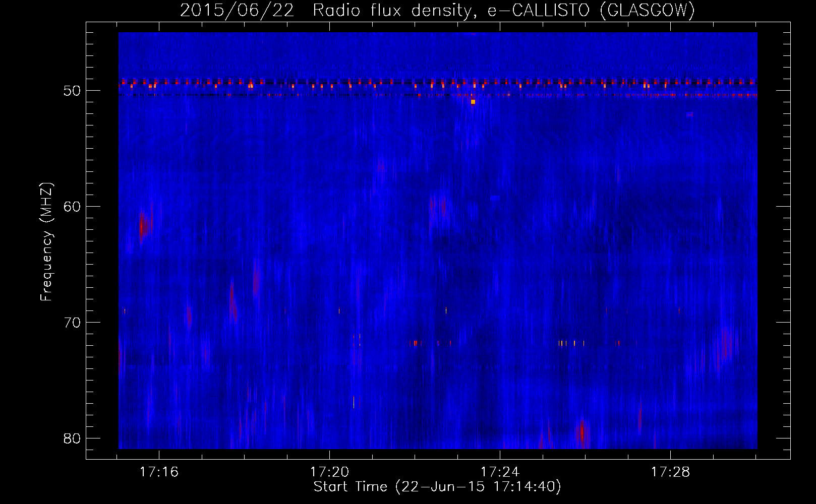Screen dimensions: 816x504
Task: Click the 60 frequency tick label
Action: tap(72, 207)
